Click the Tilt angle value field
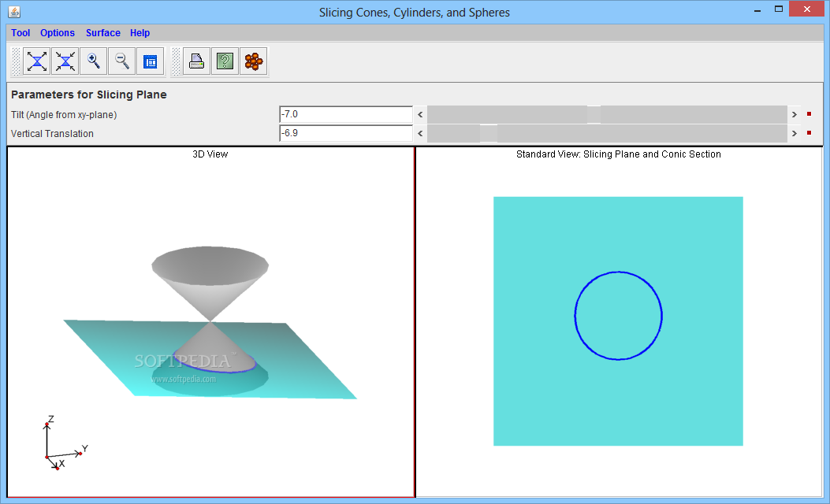 pos(346,114)
